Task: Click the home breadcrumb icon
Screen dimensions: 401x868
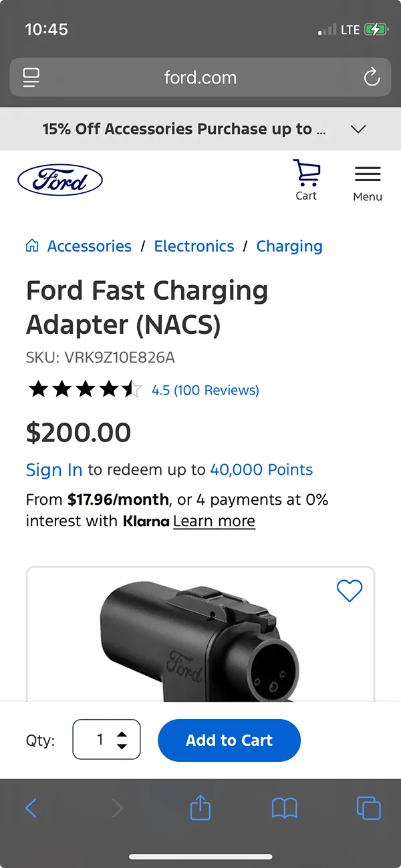Action: coord(32,246)
